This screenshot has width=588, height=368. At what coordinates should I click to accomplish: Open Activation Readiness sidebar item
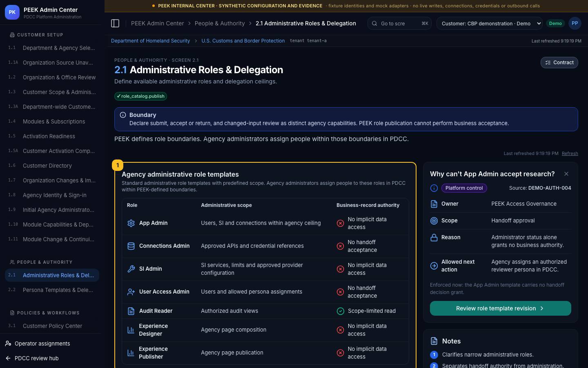(52, 136)
